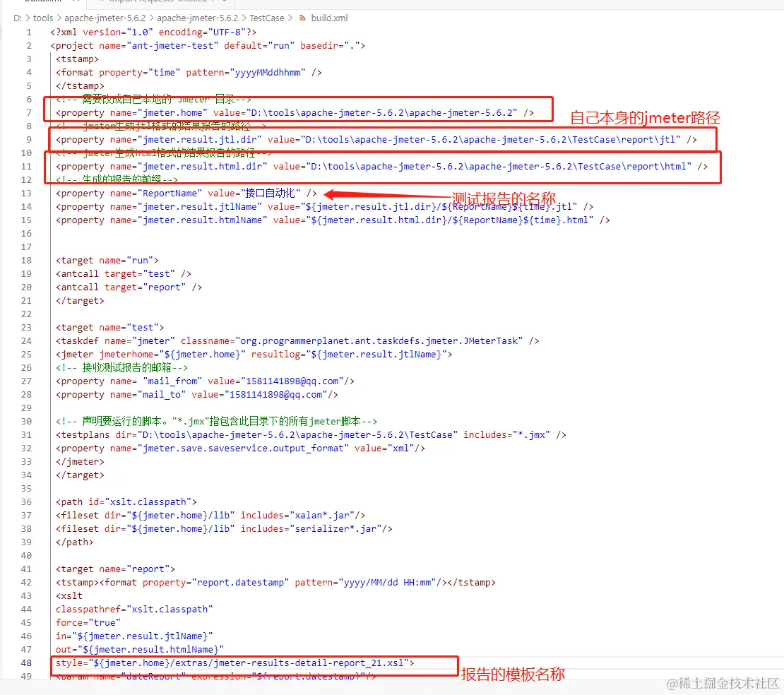Image resolution: width=784 pixels, height=695 pixels.
Task: Click the jmeter-results-detail-report_21.xsl style value
Action: [x=249, y=663]
